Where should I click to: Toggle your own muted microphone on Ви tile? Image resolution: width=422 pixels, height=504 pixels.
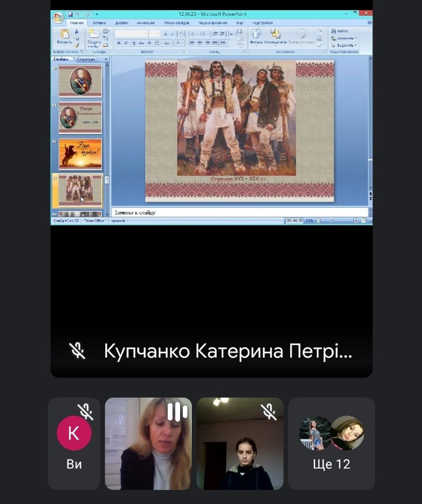86,412
